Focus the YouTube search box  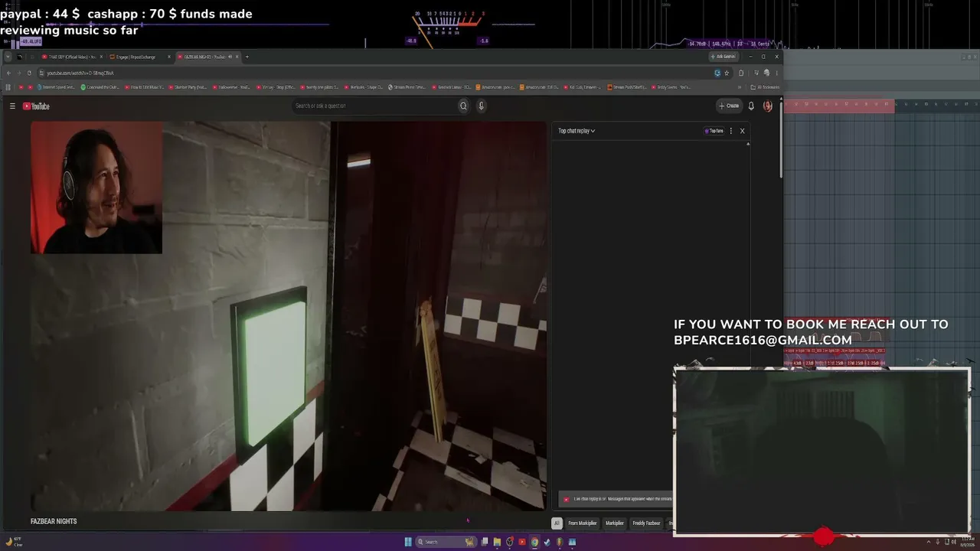[374, 106]
